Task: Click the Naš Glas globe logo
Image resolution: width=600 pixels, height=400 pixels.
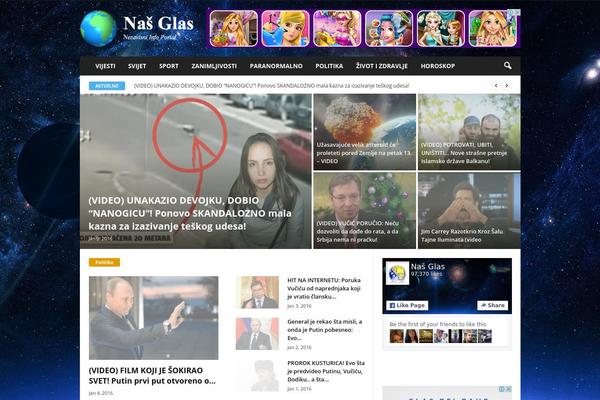Action: pyautogui.click(x=98, y=28)
